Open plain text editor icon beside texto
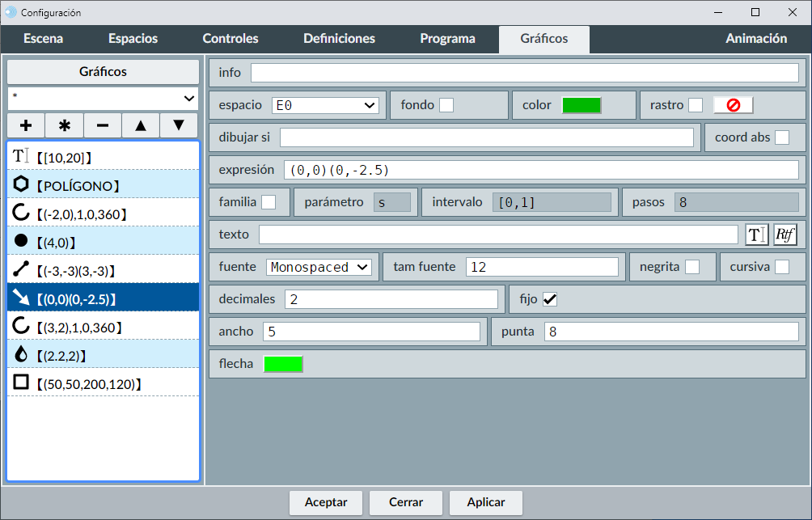 click(756, 235)
